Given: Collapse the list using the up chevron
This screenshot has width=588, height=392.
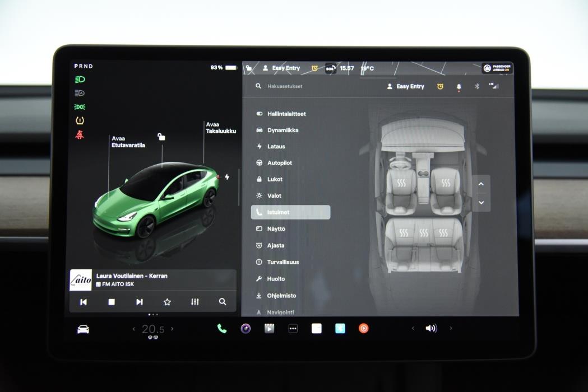Looking at the screenshot, I should tap(481, 184).
